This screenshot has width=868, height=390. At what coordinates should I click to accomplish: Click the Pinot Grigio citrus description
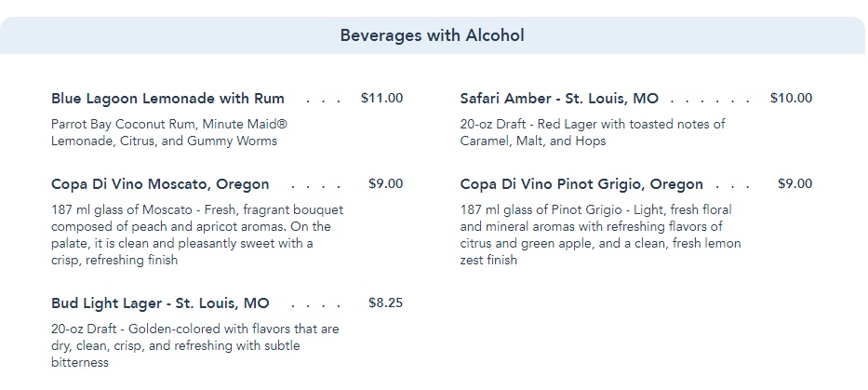[x=600, y=235]
